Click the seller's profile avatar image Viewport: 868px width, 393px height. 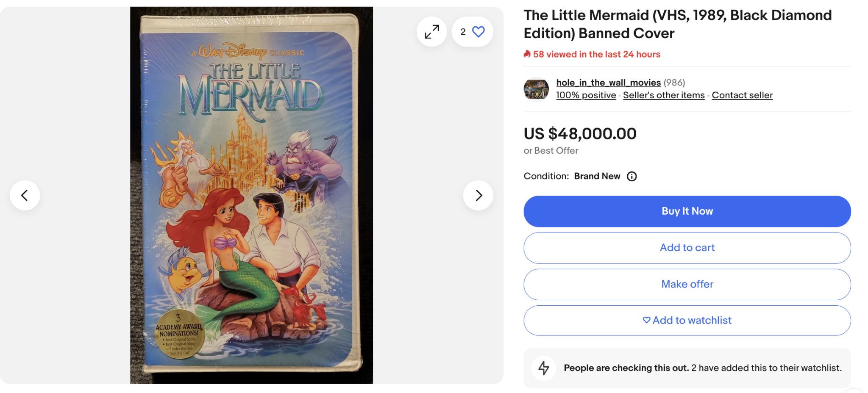pos(536,89)
